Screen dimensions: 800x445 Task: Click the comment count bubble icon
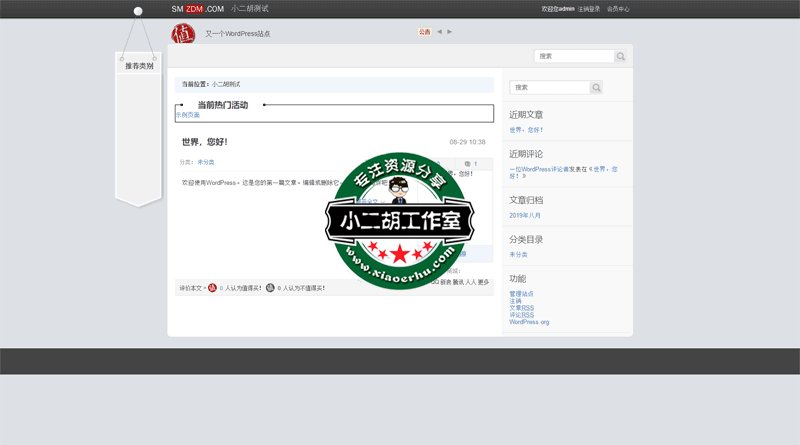point(468,163)
